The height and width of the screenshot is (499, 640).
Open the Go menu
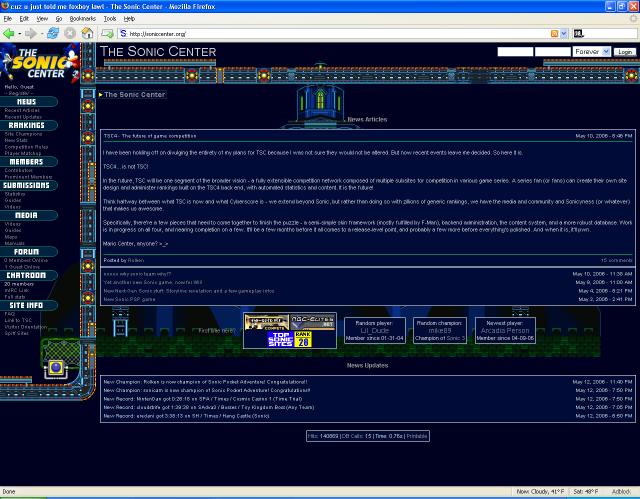[x=59, y=19]
